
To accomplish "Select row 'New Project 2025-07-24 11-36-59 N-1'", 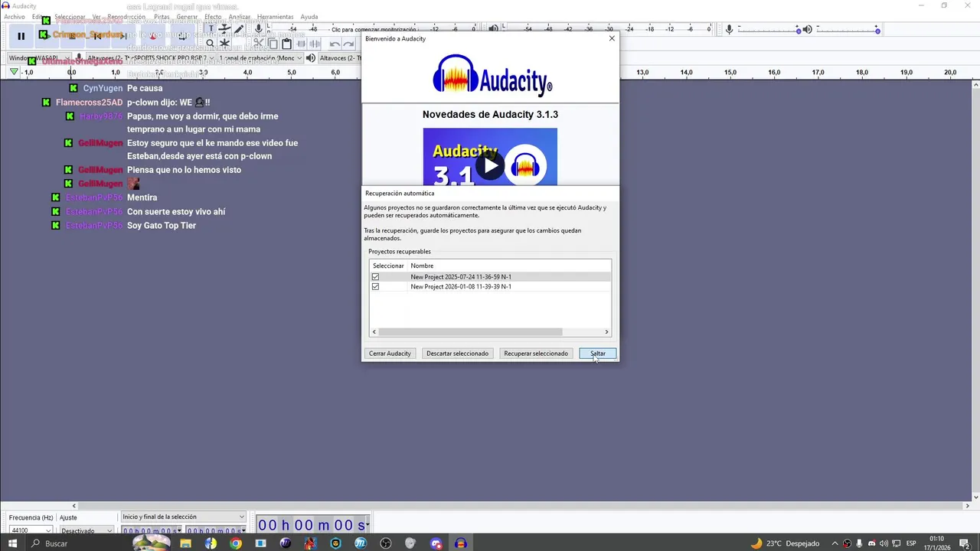I will coord(490,277).
